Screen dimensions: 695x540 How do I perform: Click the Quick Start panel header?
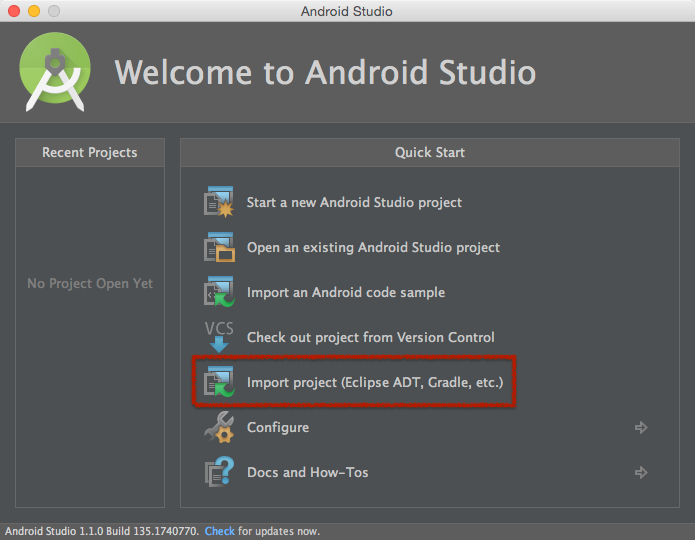pyautogui.click(x=429, y=153)
